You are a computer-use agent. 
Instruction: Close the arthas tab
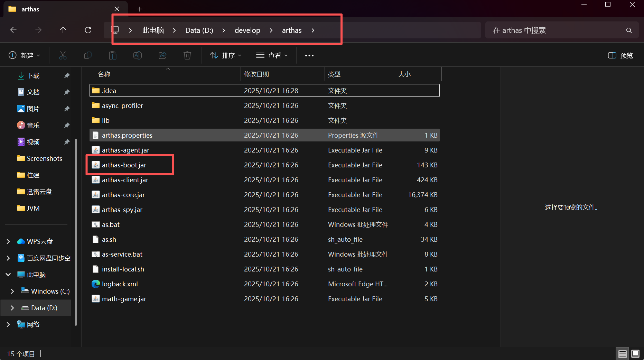(x=117, y=9)
